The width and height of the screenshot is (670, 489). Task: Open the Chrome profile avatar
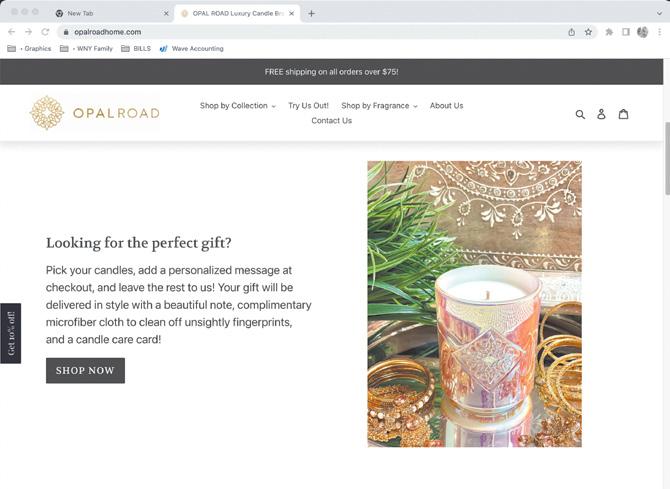point(642,32)
